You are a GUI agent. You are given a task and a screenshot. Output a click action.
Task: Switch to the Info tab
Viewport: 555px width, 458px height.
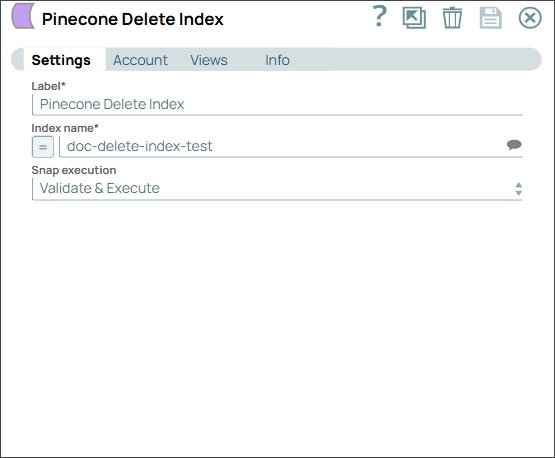(278, 60)
